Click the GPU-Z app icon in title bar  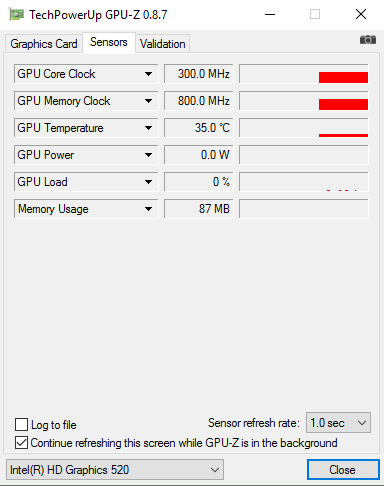click(16, 15)
